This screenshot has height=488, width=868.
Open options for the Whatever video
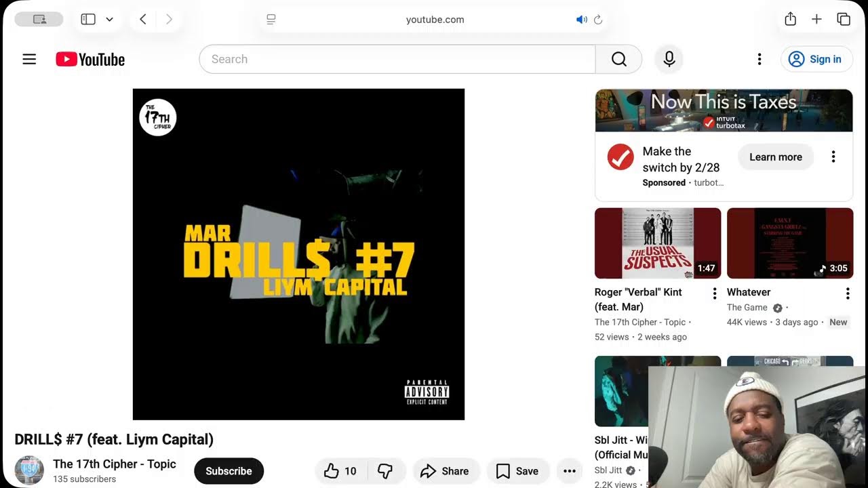(x=848, y=293)
